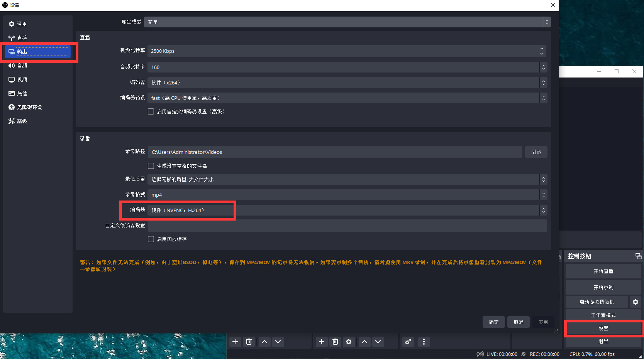Enable 启用自定义编码器设置 checkbox

[x=151, y=111]
